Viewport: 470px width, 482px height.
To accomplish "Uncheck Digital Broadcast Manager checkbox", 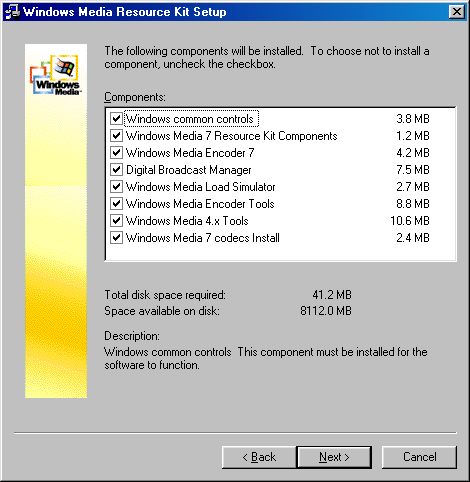I will [116, 170].
